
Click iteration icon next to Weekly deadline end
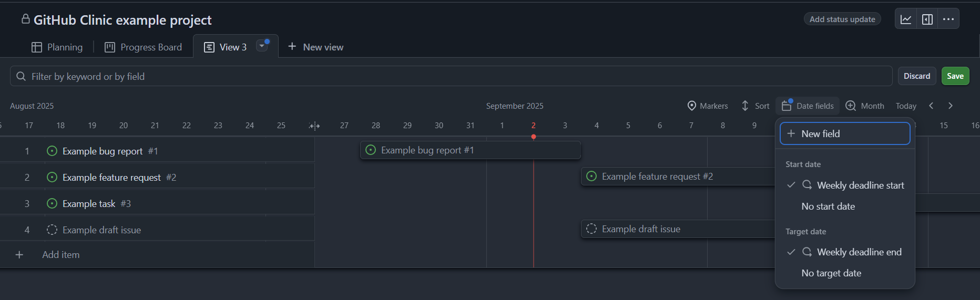coord(807,252)
